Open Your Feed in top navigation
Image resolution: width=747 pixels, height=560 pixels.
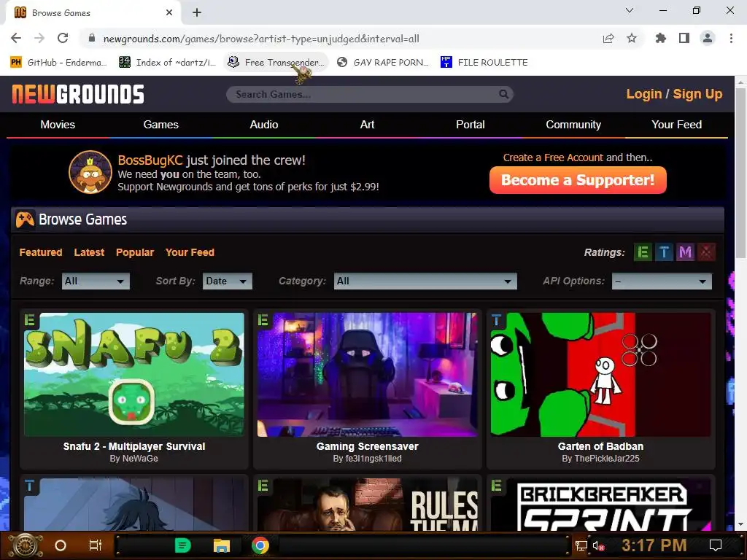tap(676, 125)
